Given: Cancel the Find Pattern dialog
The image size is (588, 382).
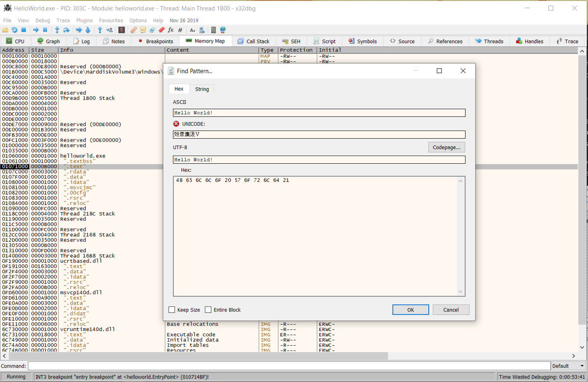Looking at the screenshot, I should pos(451,309).
